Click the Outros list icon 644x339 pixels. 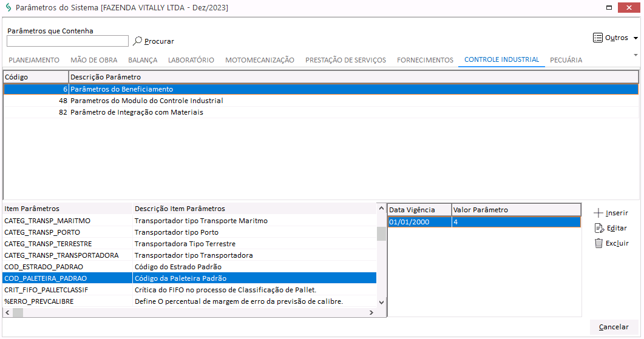(598, 38)
